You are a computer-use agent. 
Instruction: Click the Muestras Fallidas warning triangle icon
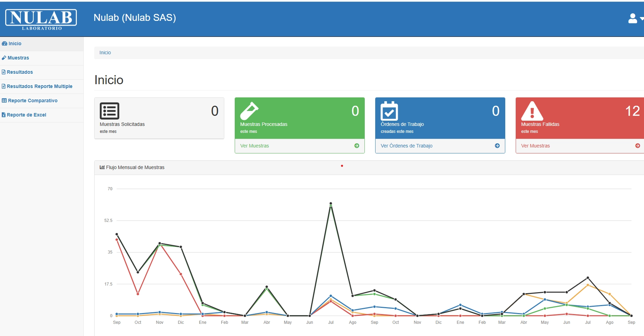(532, 111)
